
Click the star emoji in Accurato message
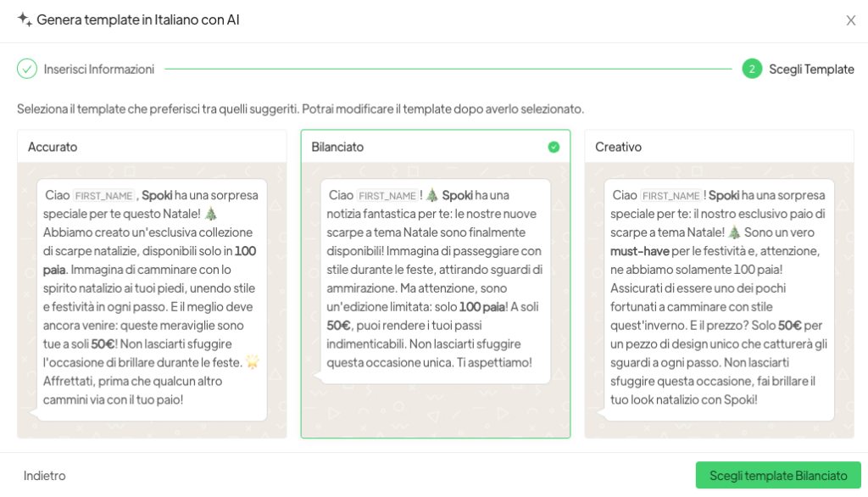coord(252,362)
